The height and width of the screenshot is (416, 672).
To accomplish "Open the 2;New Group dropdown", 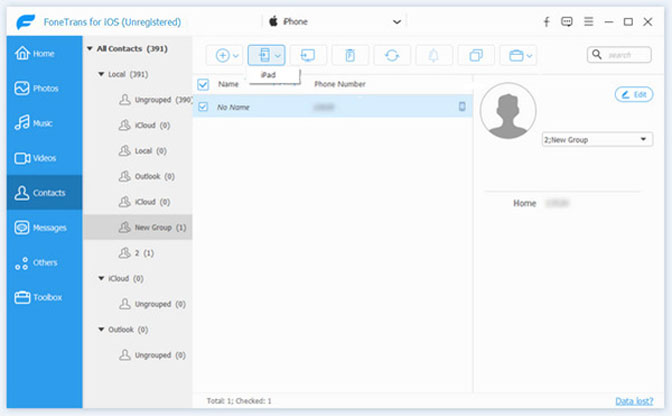I will click(x=597, y=140).
